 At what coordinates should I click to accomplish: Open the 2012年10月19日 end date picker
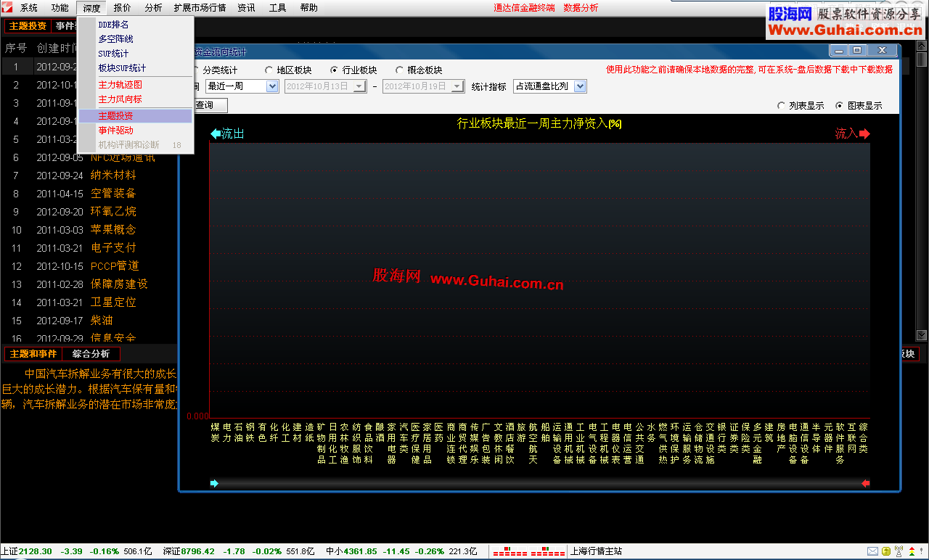click(457, 86)
